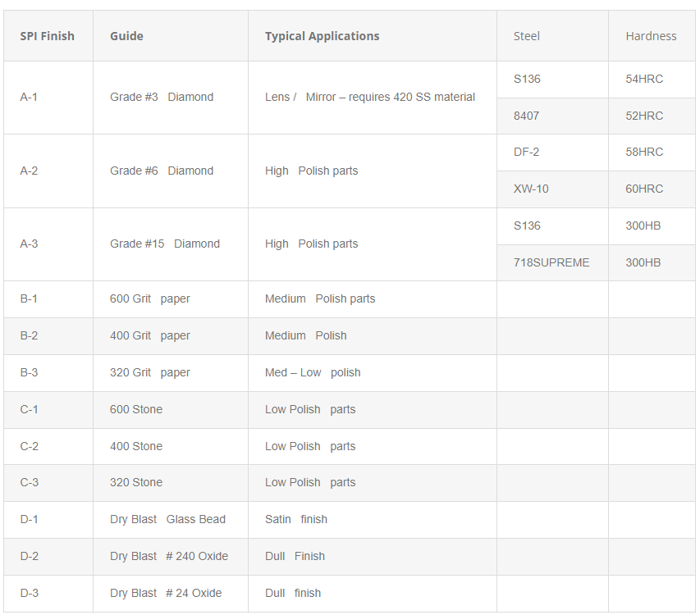The image size is (700, 615).
Task: Select the 8407 steel cell
Action: tap(527, 116)
